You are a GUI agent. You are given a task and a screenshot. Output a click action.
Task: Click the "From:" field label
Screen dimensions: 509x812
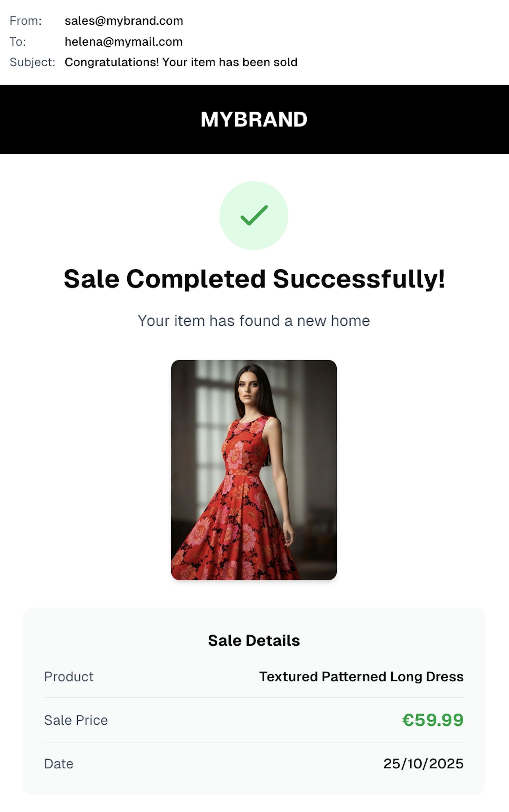click(26, 21)
